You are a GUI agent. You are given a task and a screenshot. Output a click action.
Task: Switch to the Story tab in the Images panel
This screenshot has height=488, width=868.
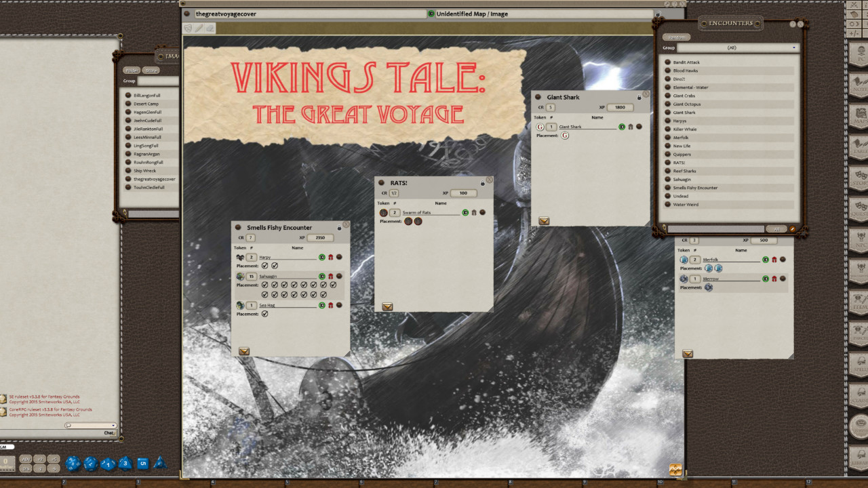click(x=151, y=70)
